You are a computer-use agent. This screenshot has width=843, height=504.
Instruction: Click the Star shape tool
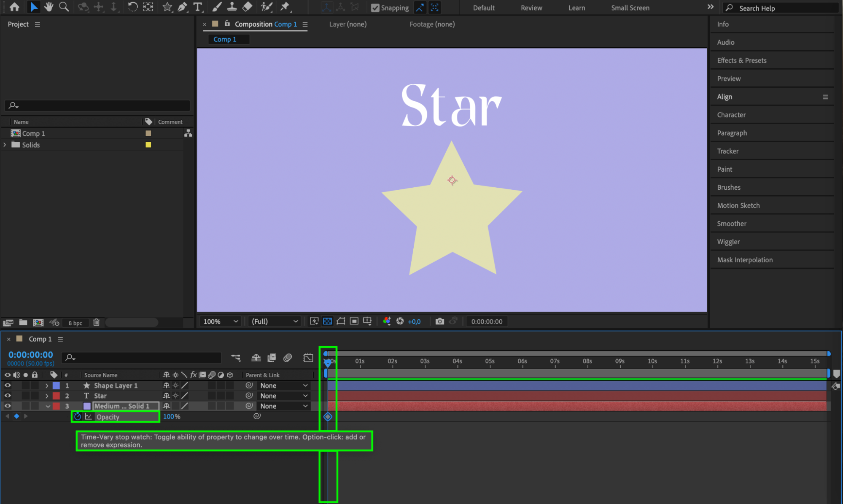(x=167, y=7)
